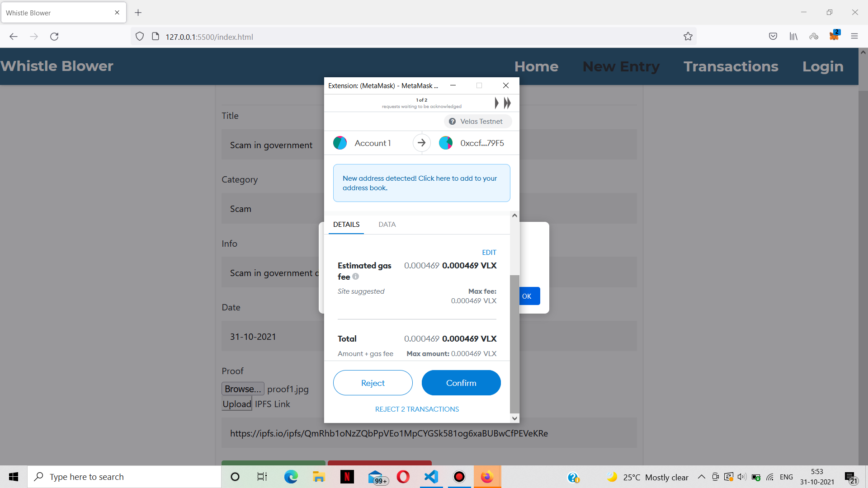The image size is (868, 488).
Task: Skip to last request double arrow
Action: point(507,103)
